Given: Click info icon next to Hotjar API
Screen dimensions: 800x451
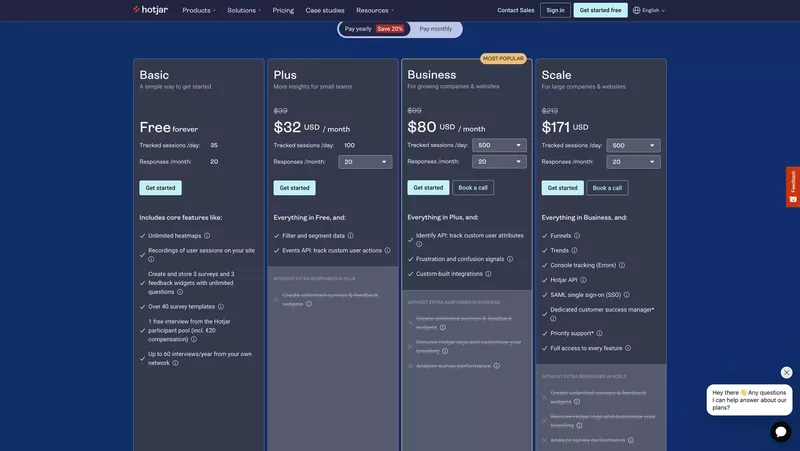Looking at the screenshot, I should (x=583, y=280).
